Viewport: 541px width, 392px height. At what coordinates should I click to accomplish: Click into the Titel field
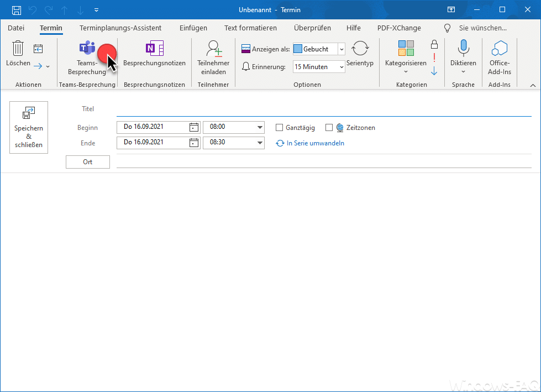[324, 109]
